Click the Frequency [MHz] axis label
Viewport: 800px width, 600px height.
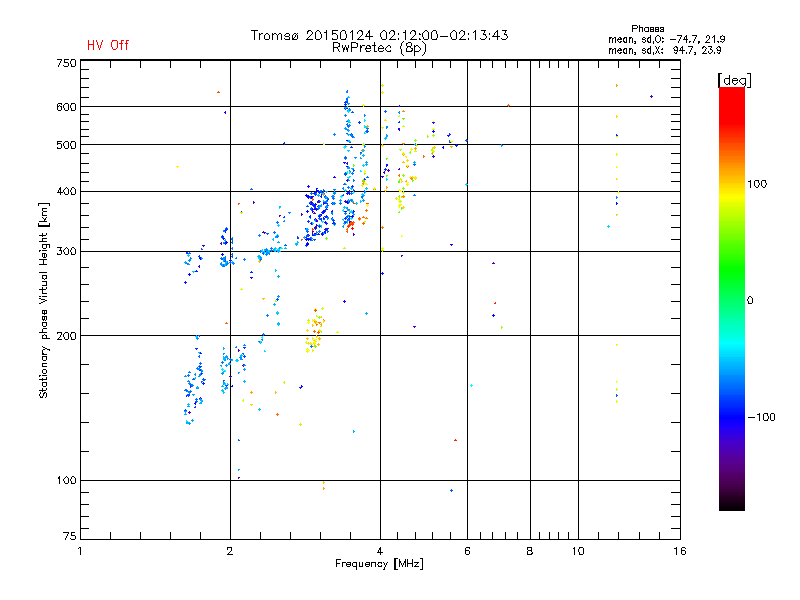coord(378,564)
